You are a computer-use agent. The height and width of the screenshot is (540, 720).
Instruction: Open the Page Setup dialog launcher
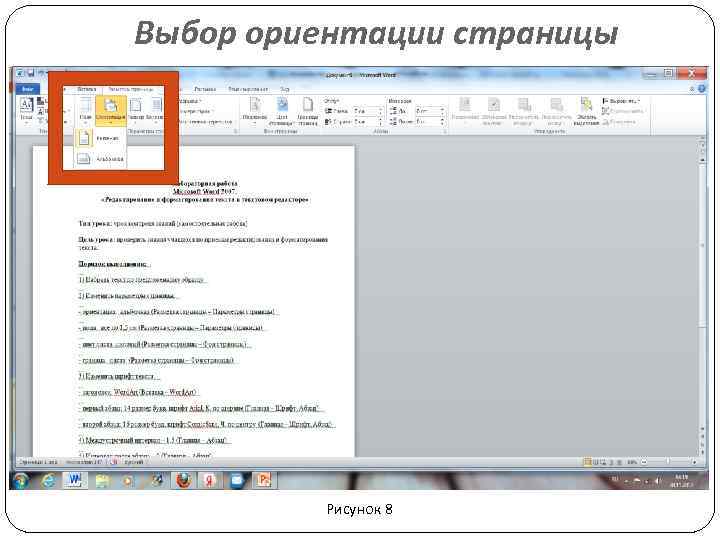tap(236, 131)
